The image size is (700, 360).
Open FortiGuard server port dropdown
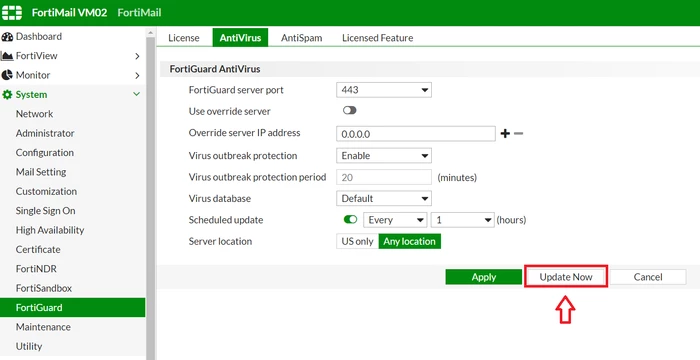pyautogui.click(x=383, y=90)
